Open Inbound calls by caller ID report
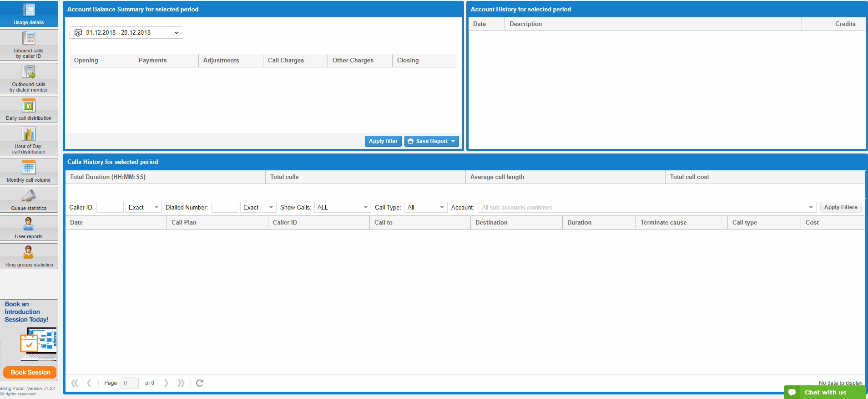Screen dimensions: 868x399 (29, 45)
